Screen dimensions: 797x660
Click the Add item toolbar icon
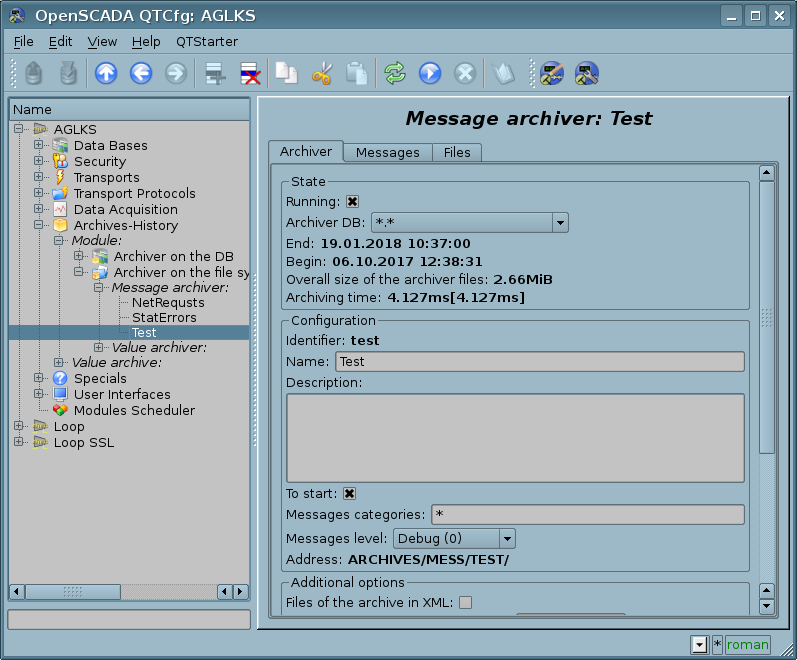pos(215,73)
